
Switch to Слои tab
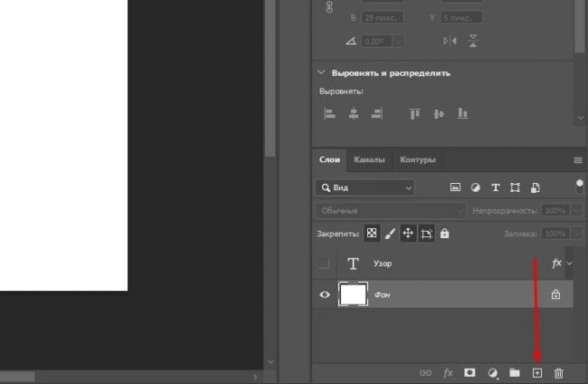(329, 160)
